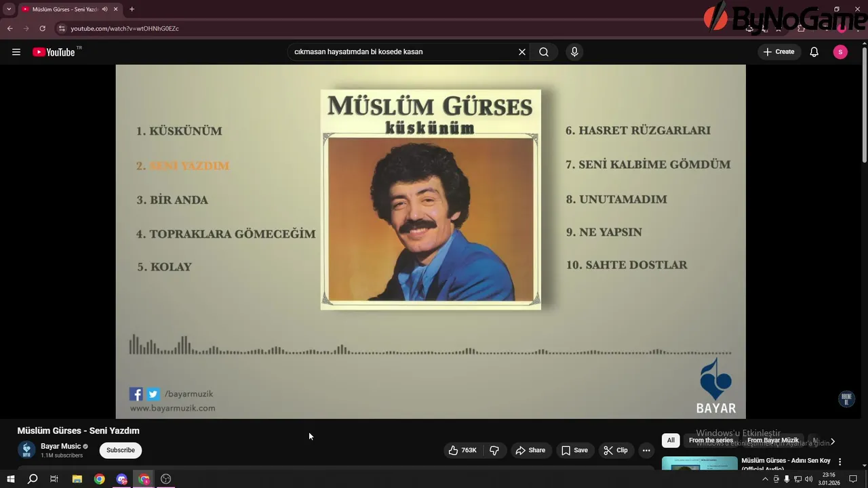Open the clock-like app on the taskbar
Viewport: 868px width, 488px height.
pyautogui.click(x=165, y=479)
